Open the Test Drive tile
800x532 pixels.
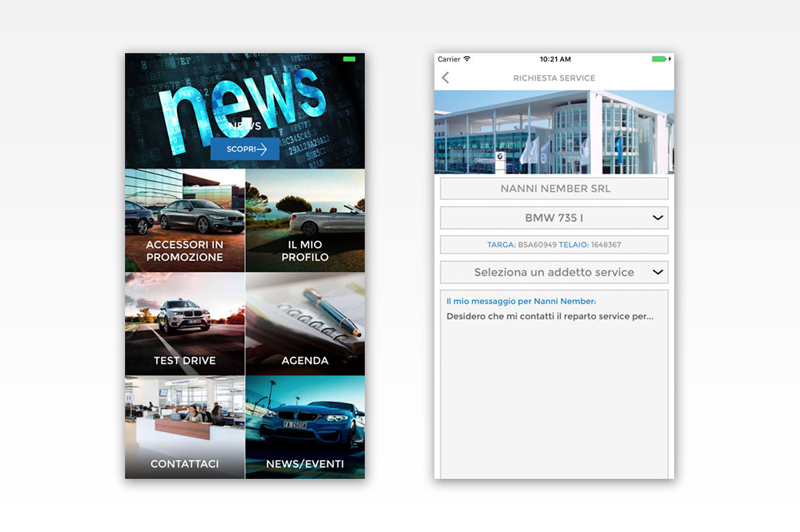[x=184, y=324]
